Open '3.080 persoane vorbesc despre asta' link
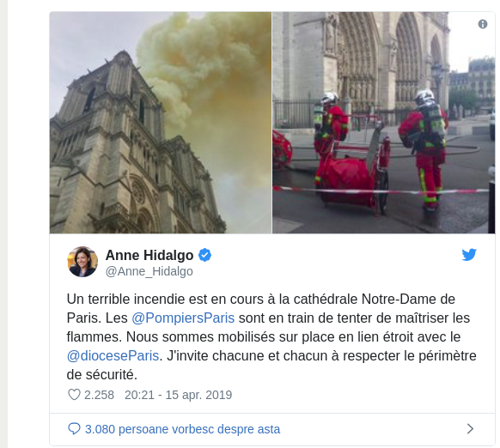 pos(182,429)
